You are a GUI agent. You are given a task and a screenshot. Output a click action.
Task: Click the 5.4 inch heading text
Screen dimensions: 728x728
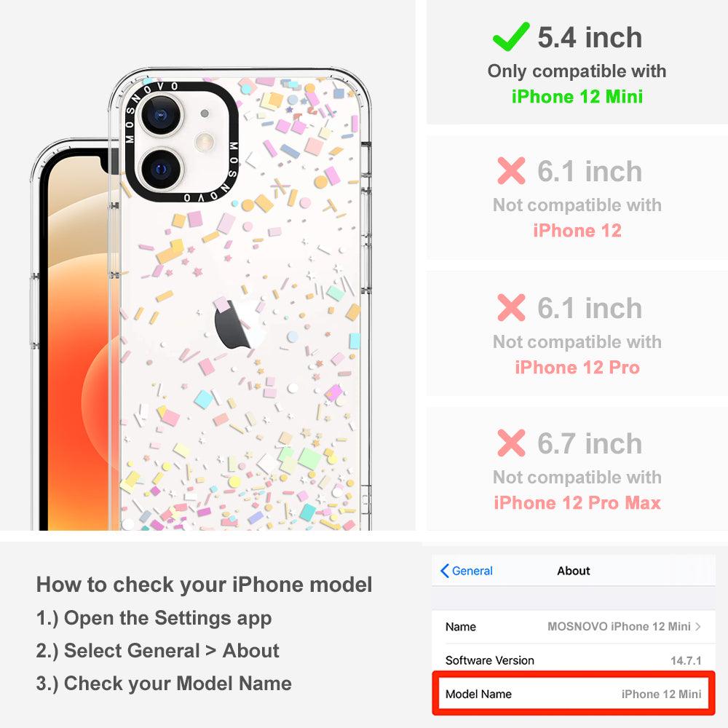(590, 37)
